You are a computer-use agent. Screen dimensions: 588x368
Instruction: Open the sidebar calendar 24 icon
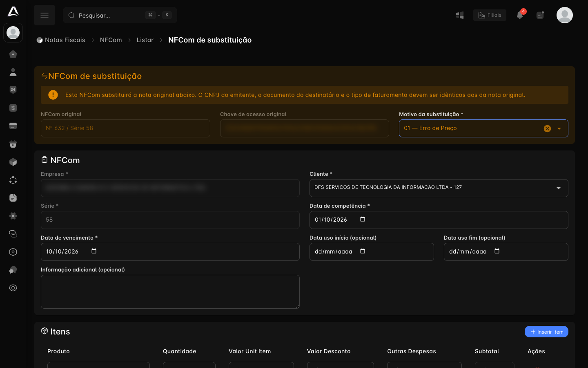coord(13,90)
